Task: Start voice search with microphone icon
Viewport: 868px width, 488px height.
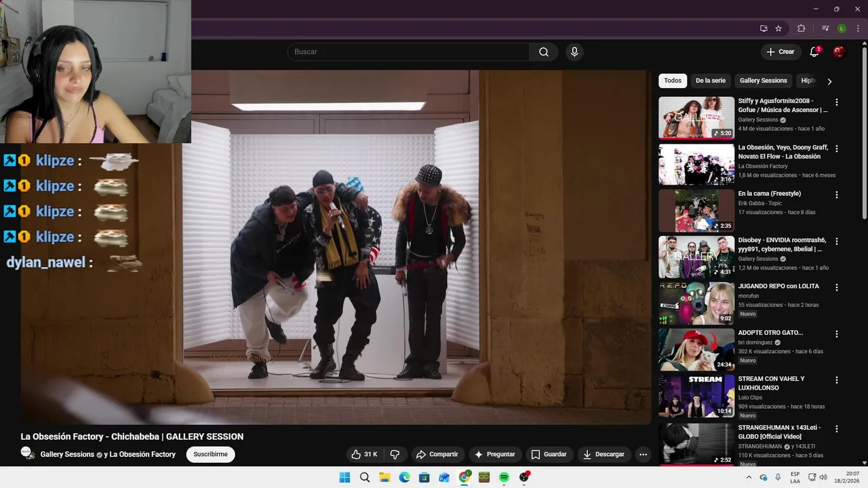Action: 574,52
